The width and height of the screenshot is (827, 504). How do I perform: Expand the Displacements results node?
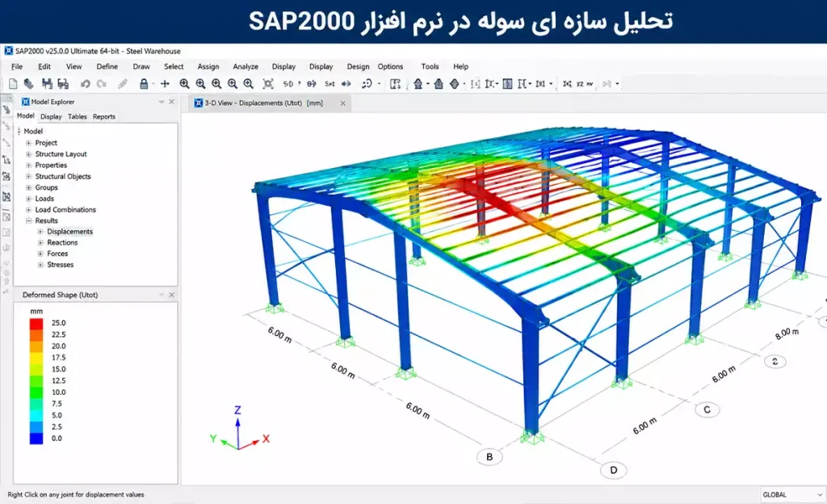pyautogui.click(x=40, y=232)
